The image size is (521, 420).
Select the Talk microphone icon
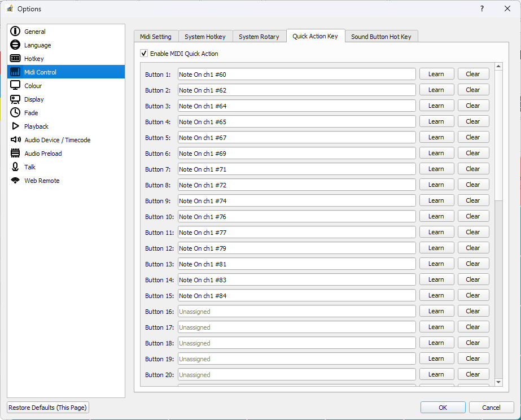[x=15, y=167]
